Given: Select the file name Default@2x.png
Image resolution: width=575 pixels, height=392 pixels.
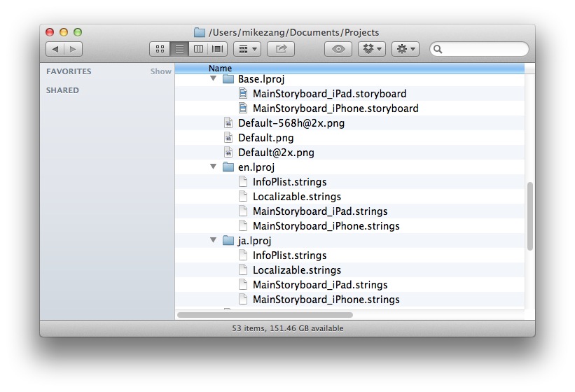Looking at the screenshot, I should 276,153.
